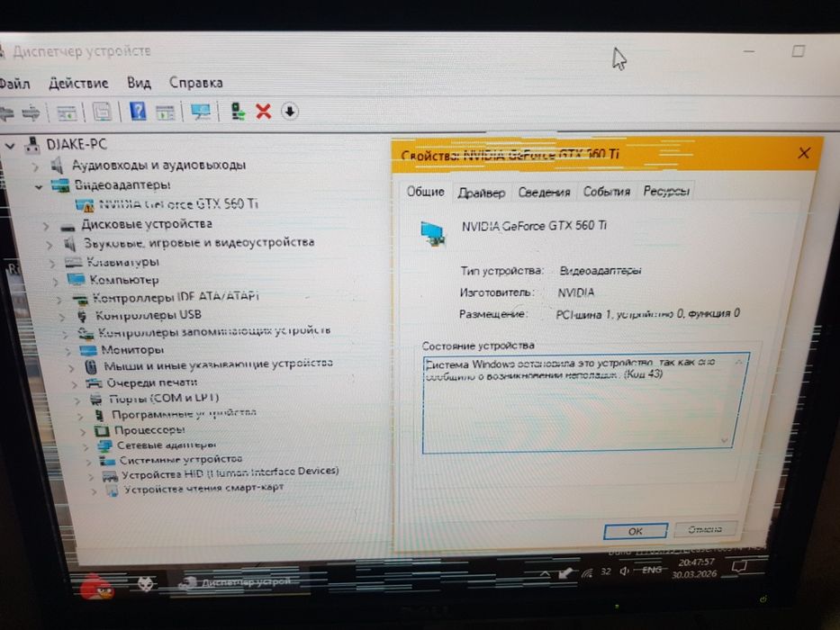Switch to the Драйвер tab

[x=481, y=193]
